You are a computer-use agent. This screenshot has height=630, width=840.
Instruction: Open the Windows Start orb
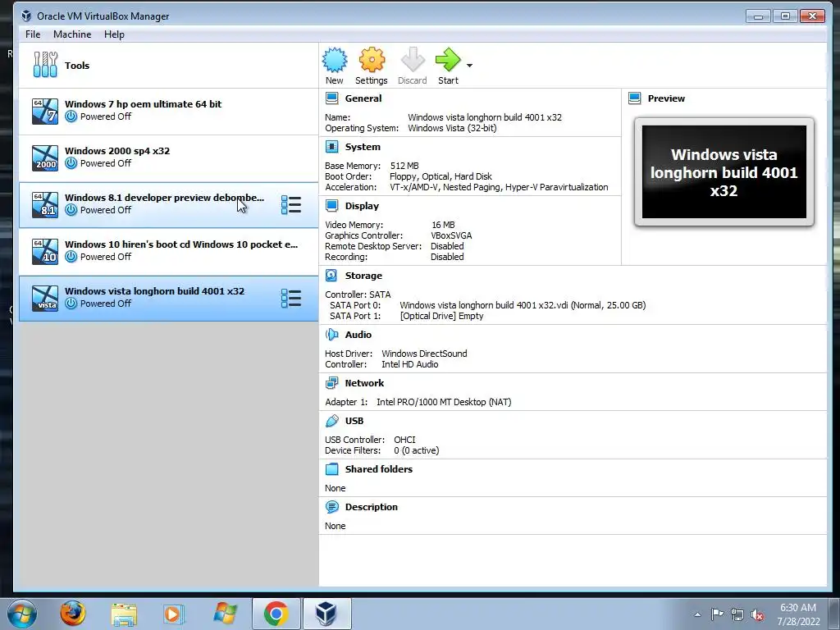point(22,614)
